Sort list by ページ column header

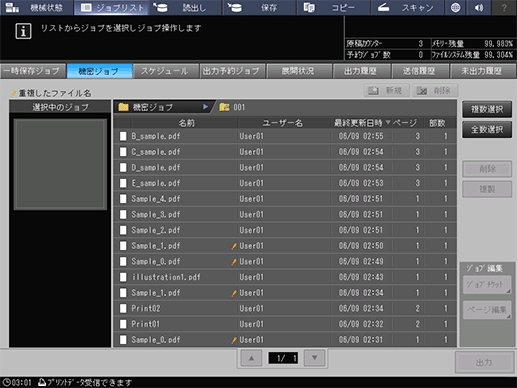pos(405,123)
